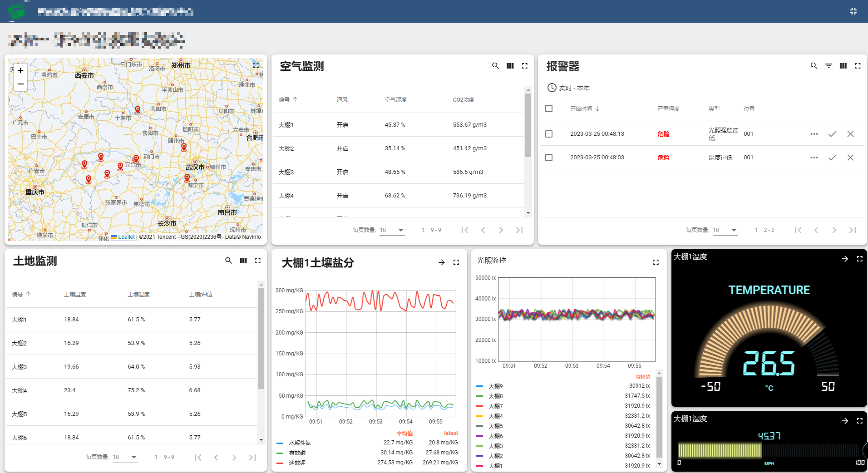This screenshot has height=473, width=868.
Task: Open the page size dropdown in 土地监测
Action: click(124, 457)
